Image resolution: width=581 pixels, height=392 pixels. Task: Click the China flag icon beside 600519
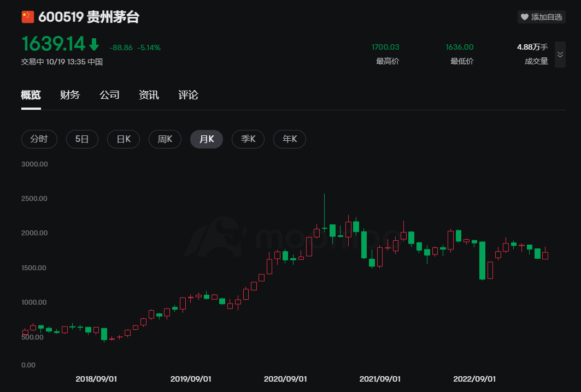(27, 17)
